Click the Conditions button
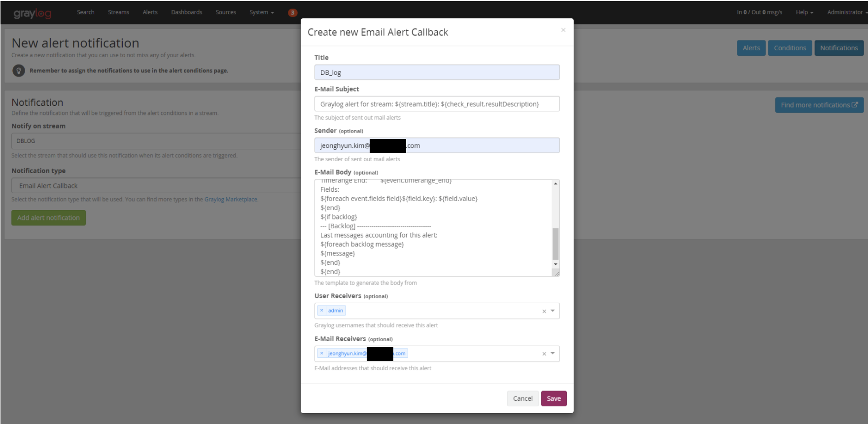Viewport: 868px width, 424px height. 790,48
